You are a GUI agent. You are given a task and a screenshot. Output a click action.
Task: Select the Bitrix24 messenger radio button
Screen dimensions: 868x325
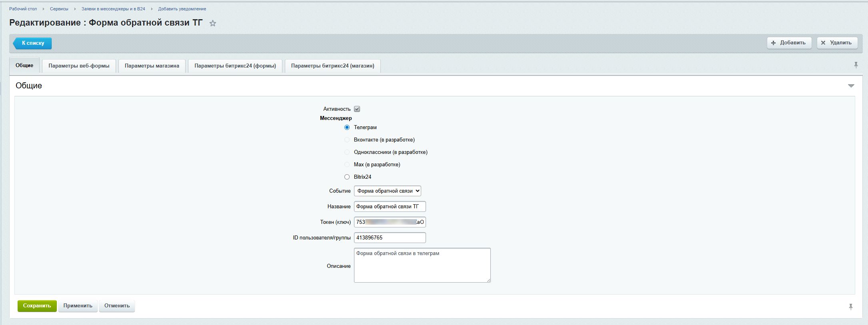tap(347, 177)
